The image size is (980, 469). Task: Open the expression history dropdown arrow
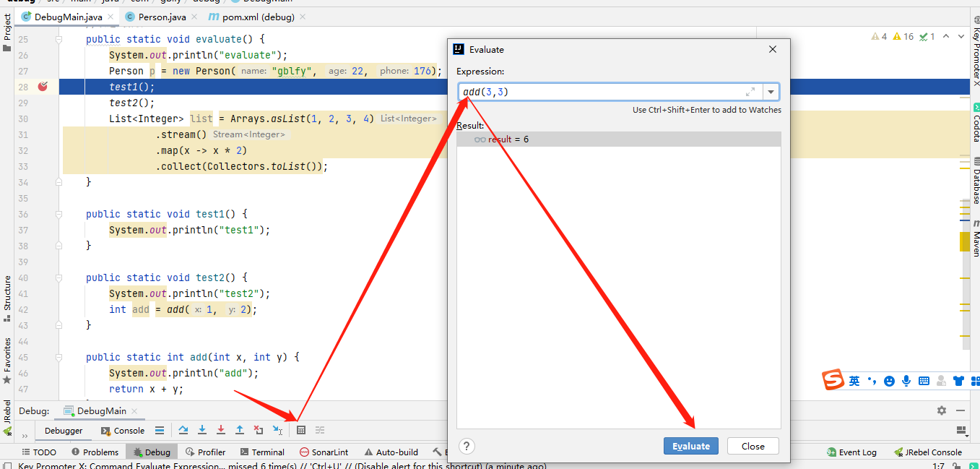tap(771, 92)
